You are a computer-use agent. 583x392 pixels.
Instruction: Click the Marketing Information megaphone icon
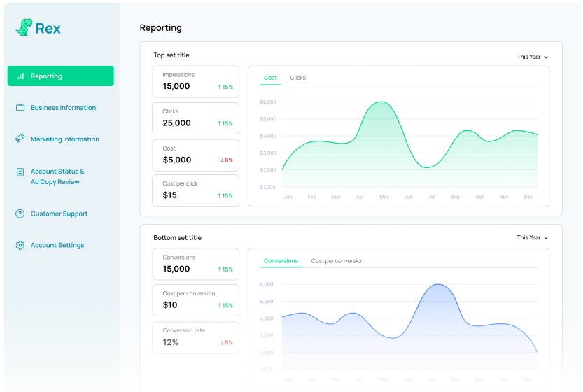[x=20, y=139]
